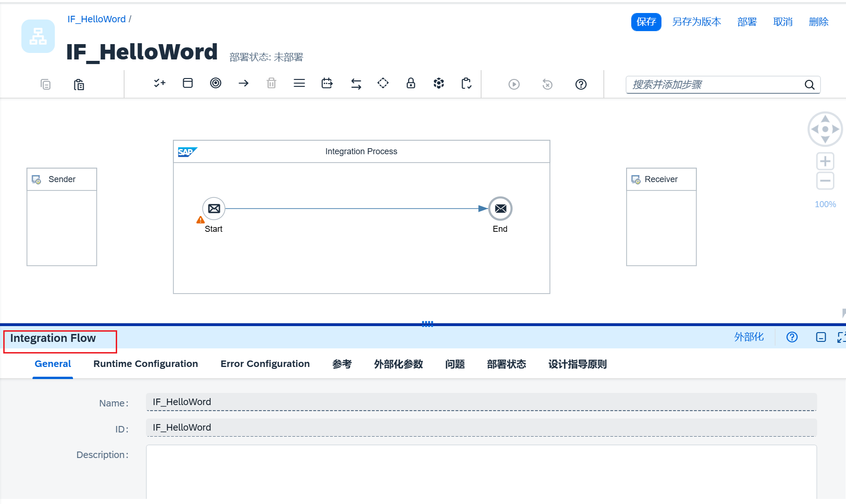This screenshot has height=504, width=846.
Task: Open the IF_HelloWord breadcrumb link
Action: [96, 19]
